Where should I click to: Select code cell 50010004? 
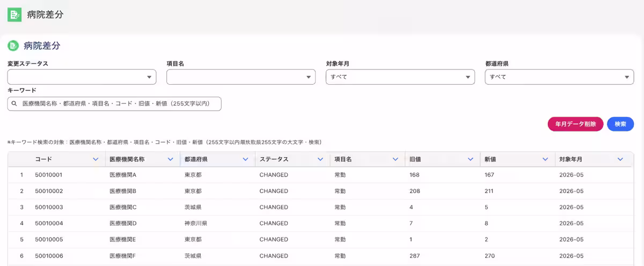[49, 223]
